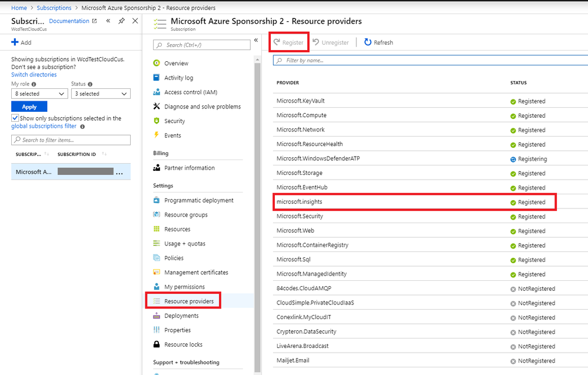Click the Resource groups cube icon
588x375 pixels.
point(157,214)
